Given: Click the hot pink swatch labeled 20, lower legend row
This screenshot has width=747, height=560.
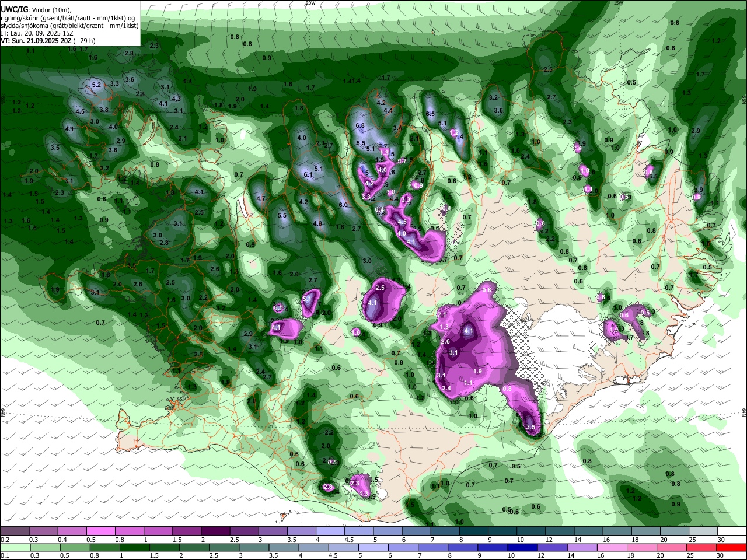Looking at the screenshot, I should 672,547.
